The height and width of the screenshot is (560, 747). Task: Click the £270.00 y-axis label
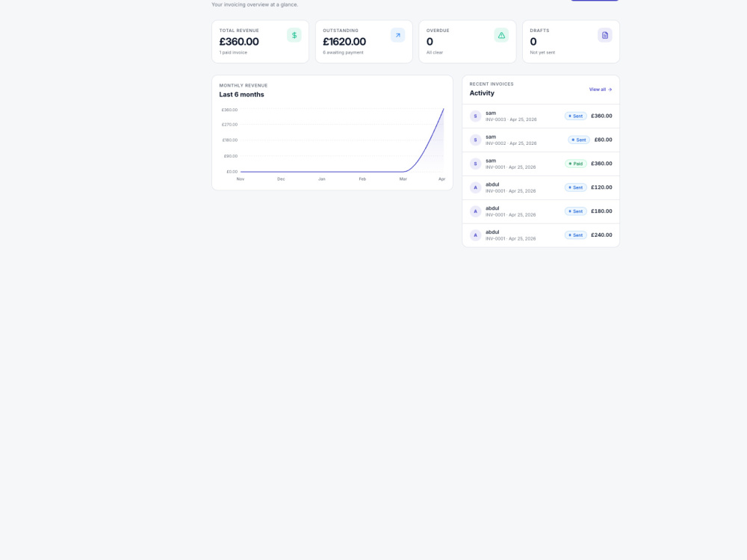tap(229, 125)
